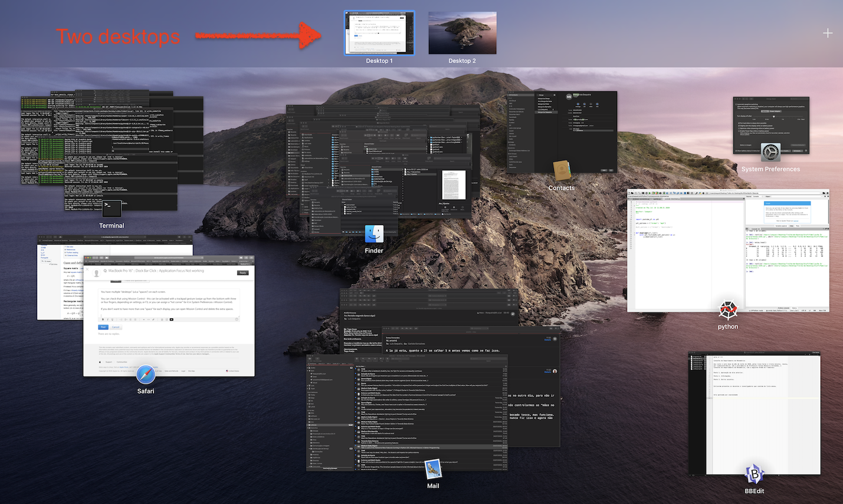This screenshot has height=504, width=843.
Task: Click the System Preferences gear icon
Action: (770, 152)
